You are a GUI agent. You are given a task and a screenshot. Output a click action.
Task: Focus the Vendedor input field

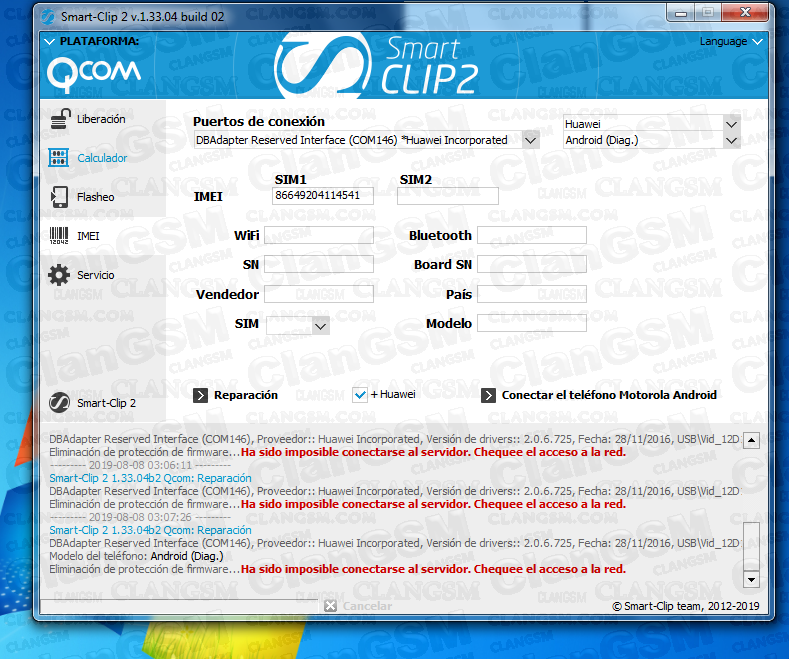(x=319, y=294)
